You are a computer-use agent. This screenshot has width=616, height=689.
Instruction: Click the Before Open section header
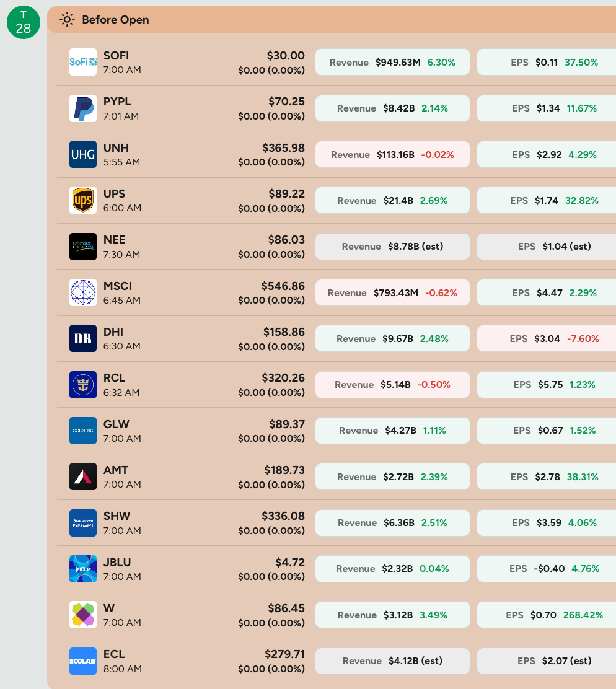click(332, 20)
